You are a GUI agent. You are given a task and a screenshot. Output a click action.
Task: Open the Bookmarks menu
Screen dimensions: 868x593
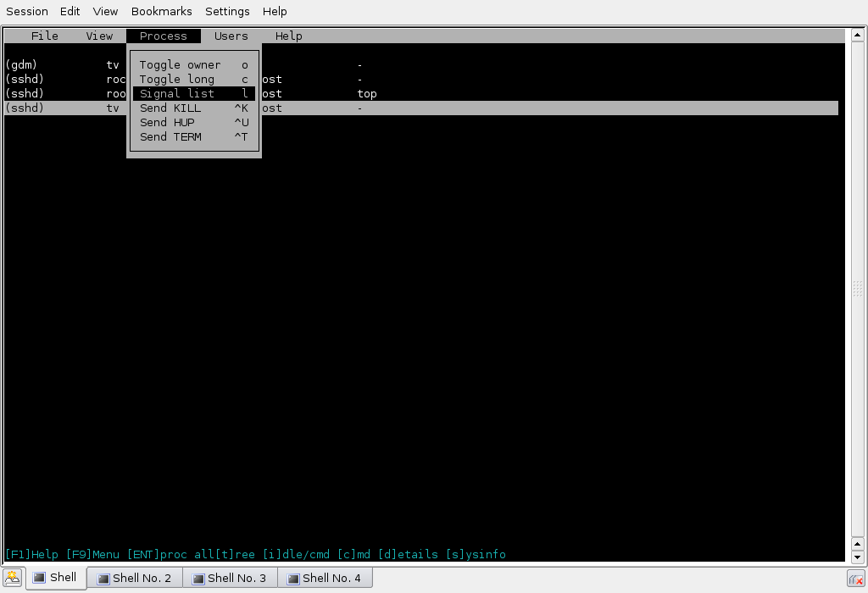[162, 11]
